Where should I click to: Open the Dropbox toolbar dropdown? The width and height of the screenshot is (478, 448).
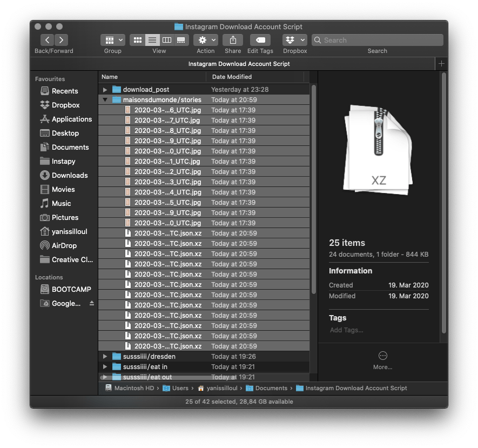click(x=295, y=40)
